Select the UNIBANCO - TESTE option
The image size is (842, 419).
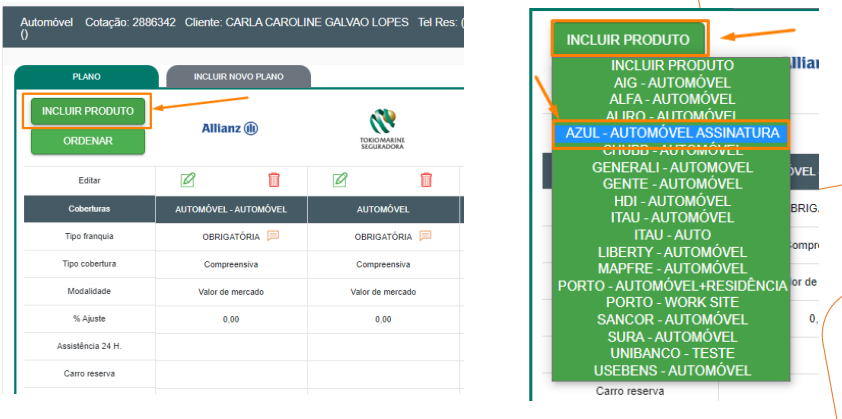pos(672,353)
